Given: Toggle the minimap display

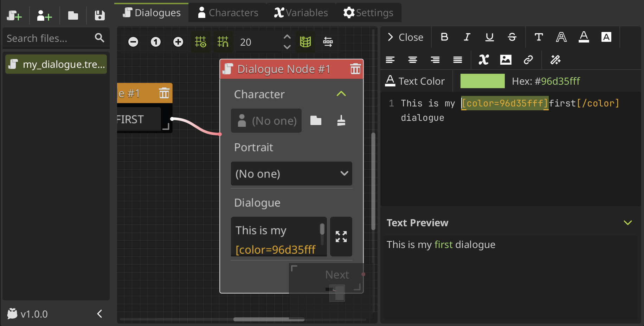Looking at the screenshot, I should (x=305, y=42).
